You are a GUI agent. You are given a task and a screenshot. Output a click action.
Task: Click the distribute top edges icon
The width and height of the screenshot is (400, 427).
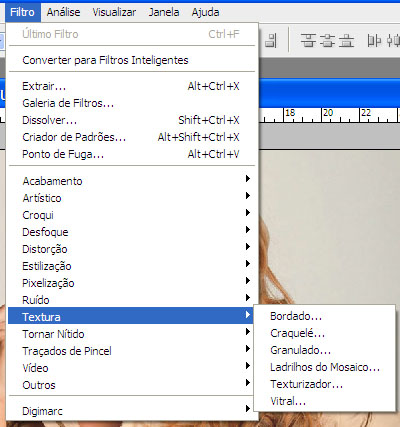pos(309,41)
